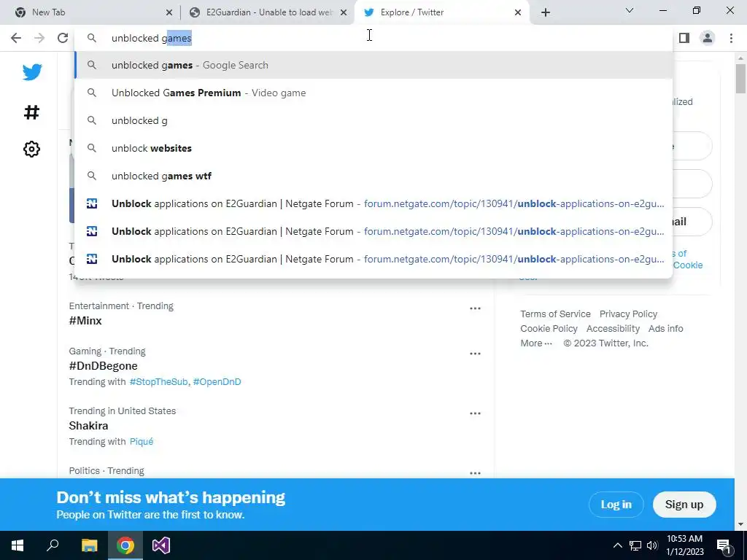Click Chrome icon in taskbar

125,545
